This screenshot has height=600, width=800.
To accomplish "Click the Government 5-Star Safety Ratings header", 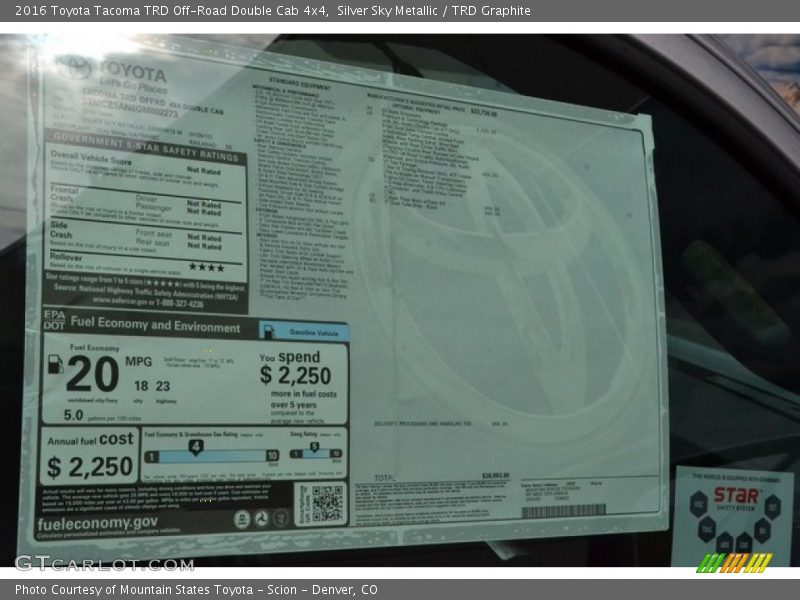I will [x=145, y=146].
